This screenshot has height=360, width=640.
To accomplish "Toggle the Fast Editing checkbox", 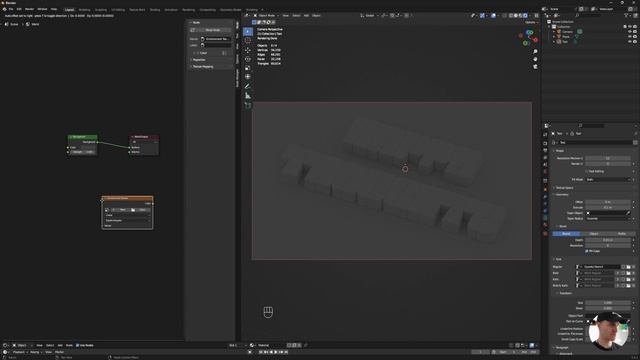I will click(587, 171).
